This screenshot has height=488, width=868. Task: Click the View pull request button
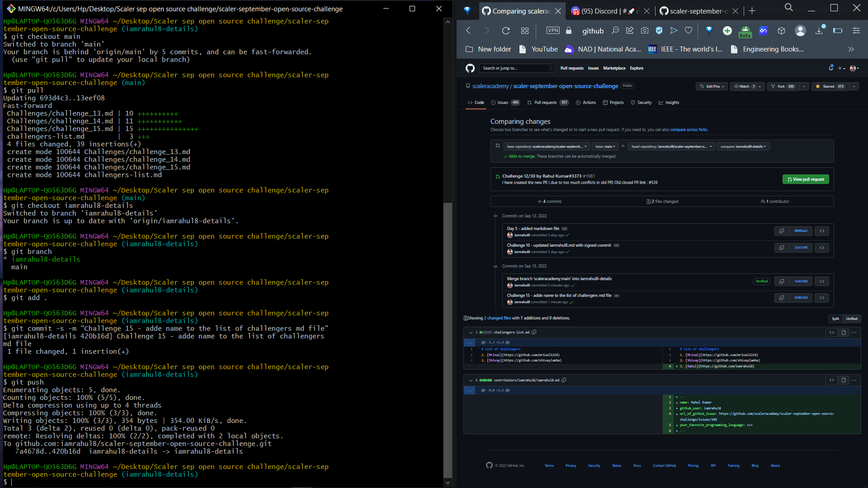[x=806, y=179]
